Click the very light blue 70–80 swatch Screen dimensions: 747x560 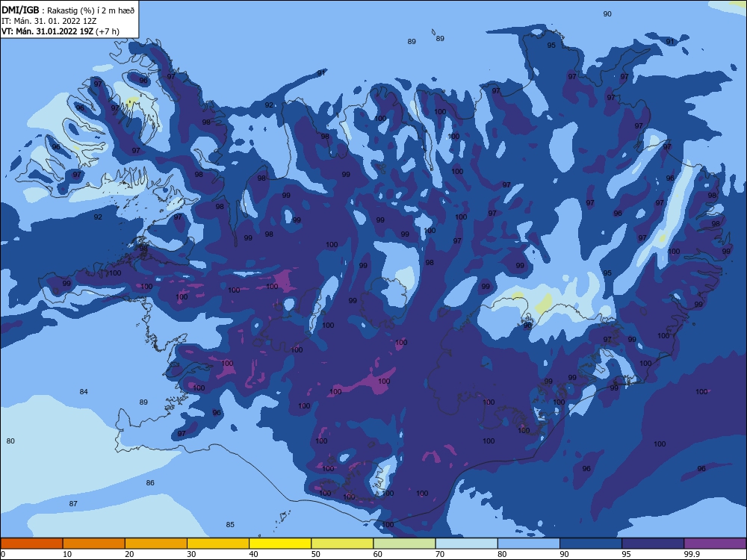pos(466,544)
